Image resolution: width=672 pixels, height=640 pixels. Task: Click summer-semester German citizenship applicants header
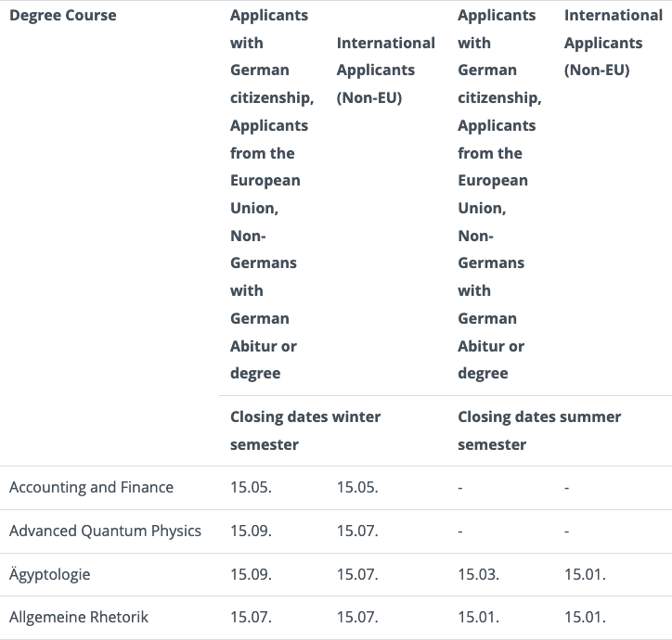(x=499, y=194)
